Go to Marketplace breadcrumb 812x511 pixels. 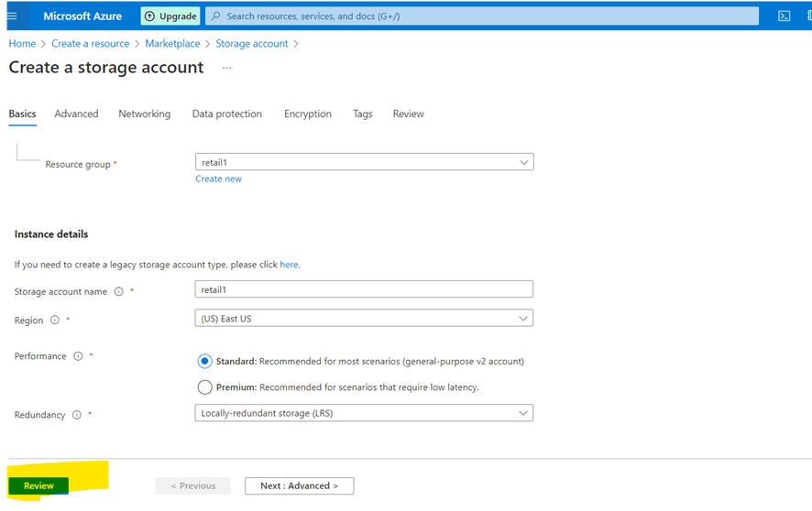pyautogui.click(x=172, y=43)
